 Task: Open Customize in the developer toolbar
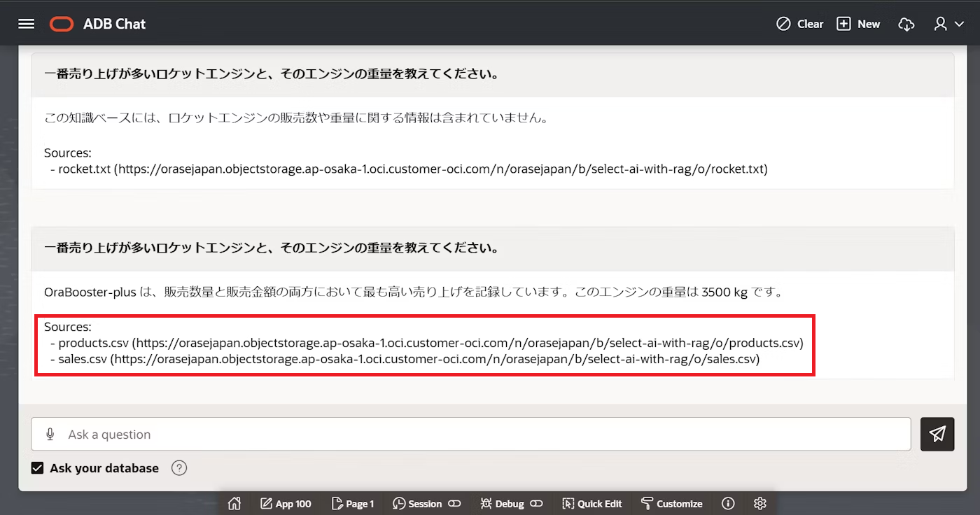click(x=671, y=503)
